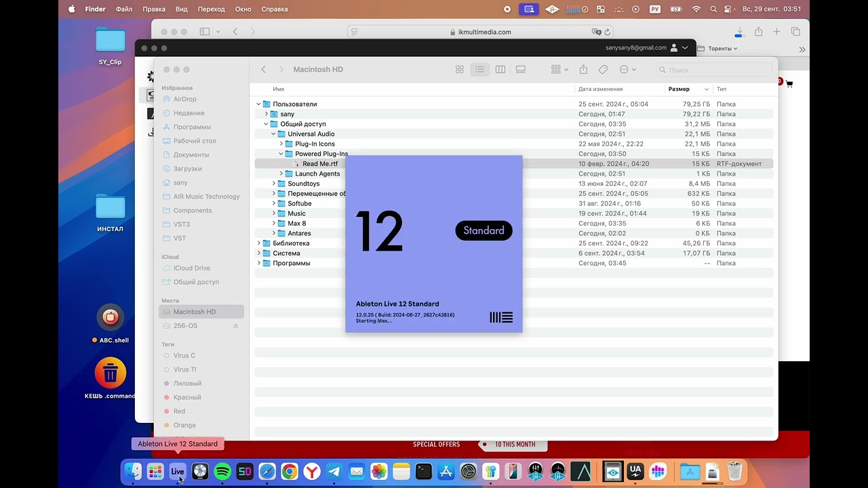Open Ableton Live in the Dock
868x488 pixels.
coord(178,471)
